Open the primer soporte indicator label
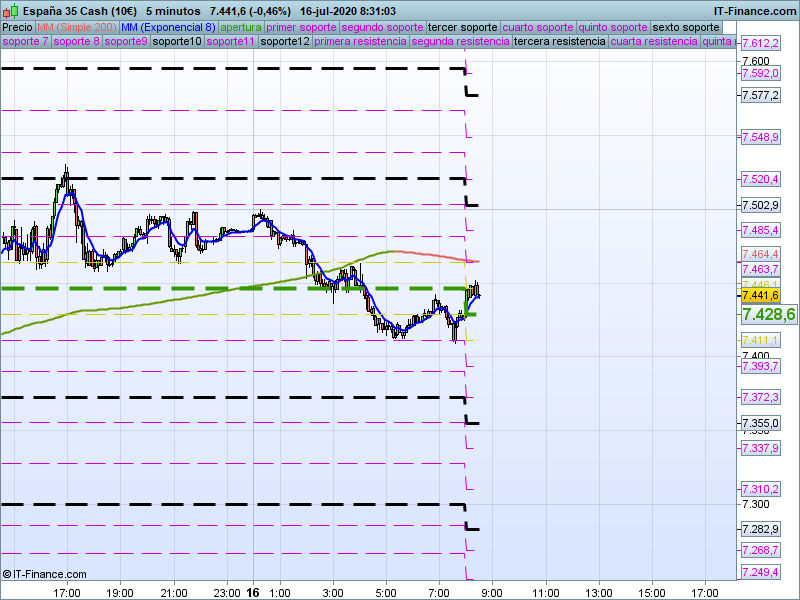 (302, 27)
